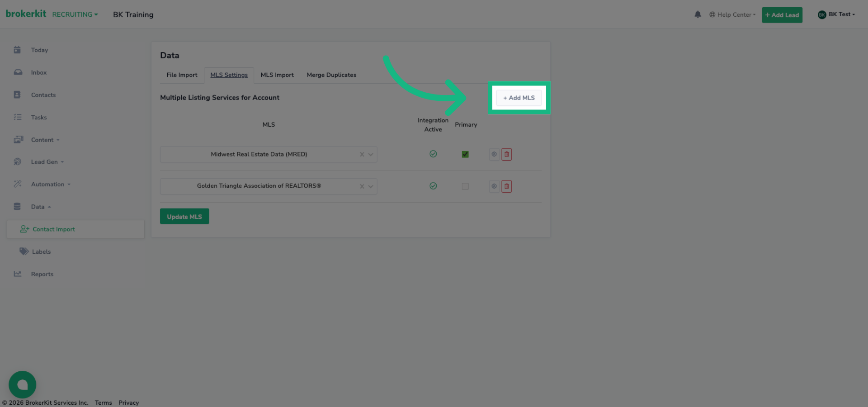The image size is (868, 407).
Task: Open settings gear for MRED row
Action: (494, 154)
